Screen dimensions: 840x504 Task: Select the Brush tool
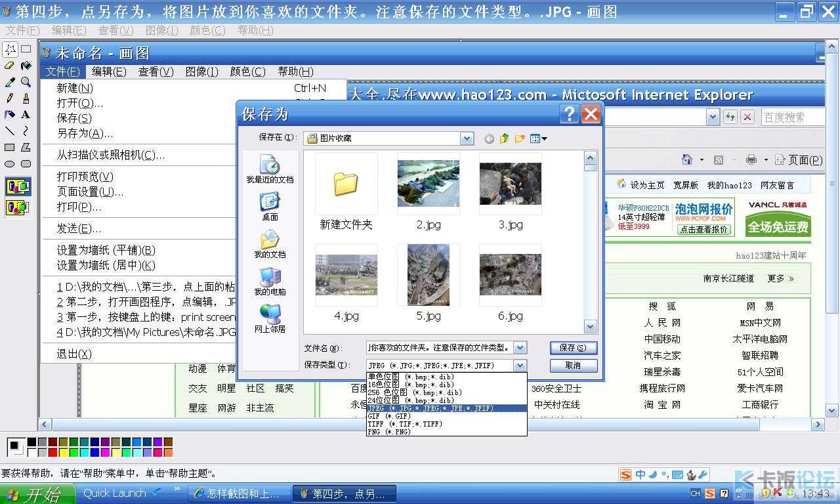tap(26, 98)
